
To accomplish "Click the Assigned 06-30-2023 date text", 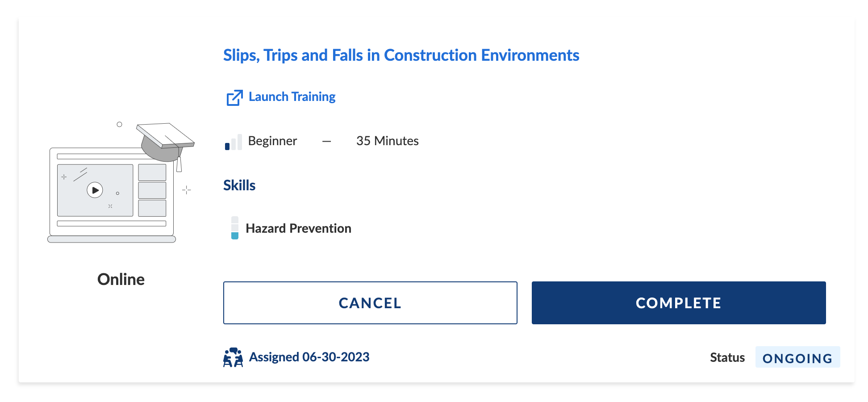I will 309,357.
